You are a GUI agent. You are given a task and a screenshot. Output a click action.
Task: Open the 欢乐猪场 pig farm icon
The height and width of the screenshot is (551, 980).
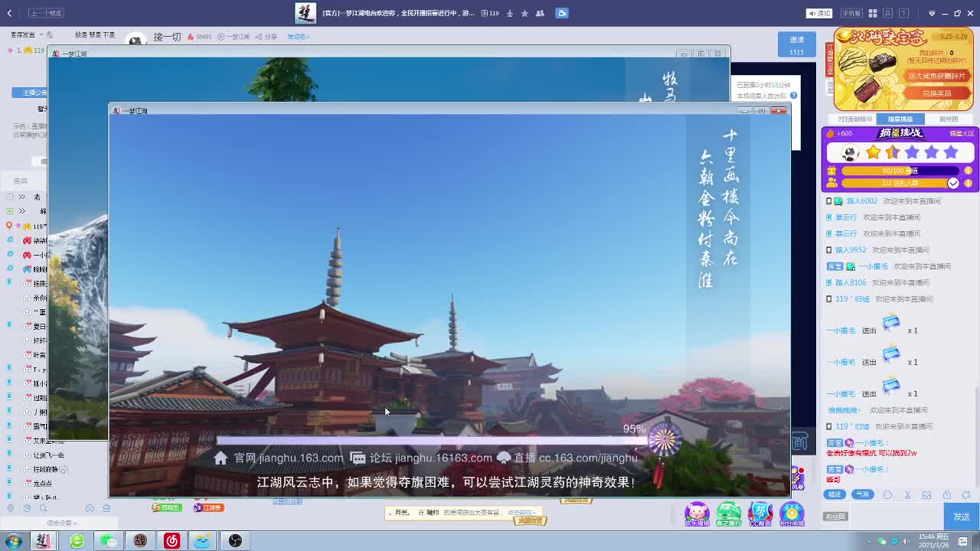tap(697, 514)
